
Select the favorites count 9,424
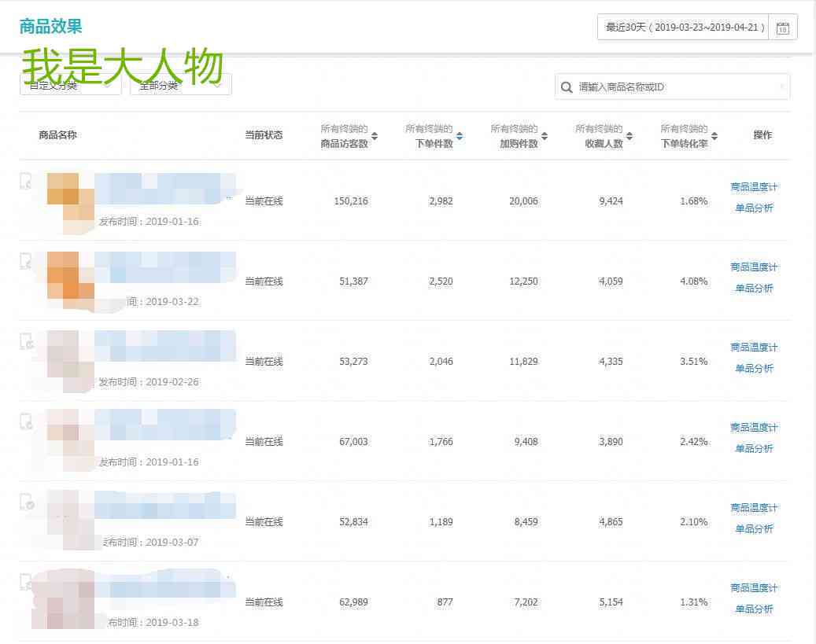click(611, 201)
